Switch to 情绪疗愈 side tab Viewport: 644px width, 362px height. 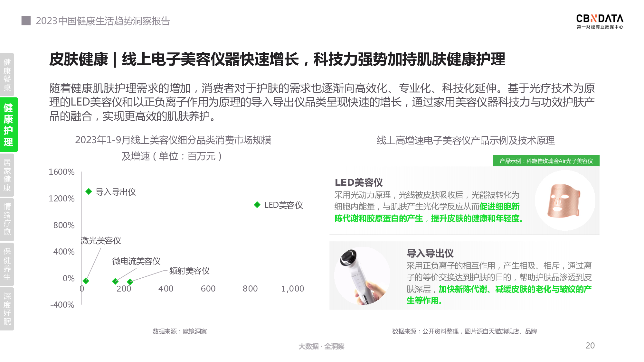click(7, 219)
